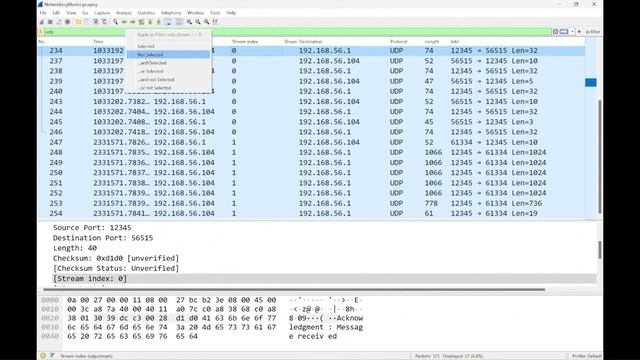Click Profile: Default in status bar
Image resolution: width=640 pixels, height=360 pixels.
[x=586, y=356]
